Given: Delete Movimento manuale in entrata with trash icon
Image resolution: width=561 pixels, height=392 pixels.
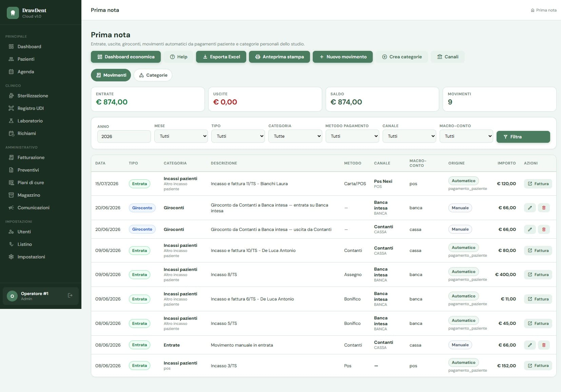Looking at the screenshot, I should pyautogui.click(x=544, y=345).
